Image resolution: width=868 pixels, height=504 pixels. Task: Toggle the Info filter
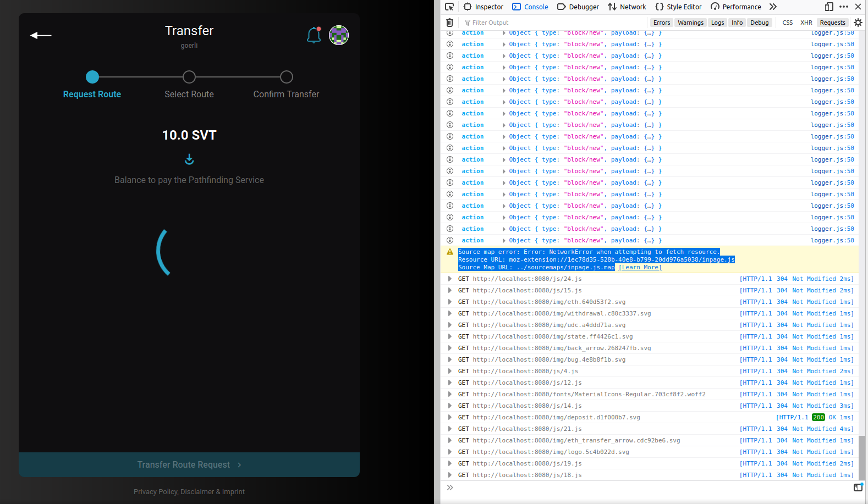pos(737,23)
